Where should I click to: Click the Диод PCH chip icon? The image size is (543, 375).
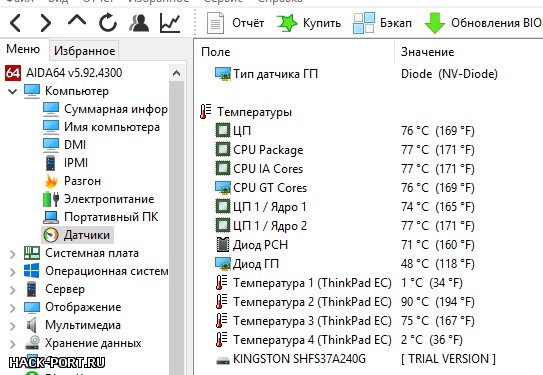(223, 245)
